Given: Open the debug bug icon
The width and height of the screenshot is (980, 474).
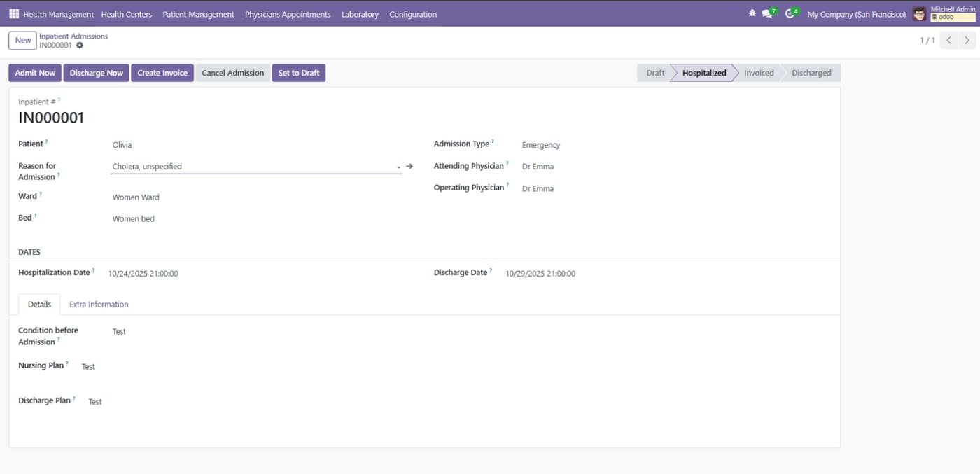Looking at the screenshot, I should coord(752,13).
